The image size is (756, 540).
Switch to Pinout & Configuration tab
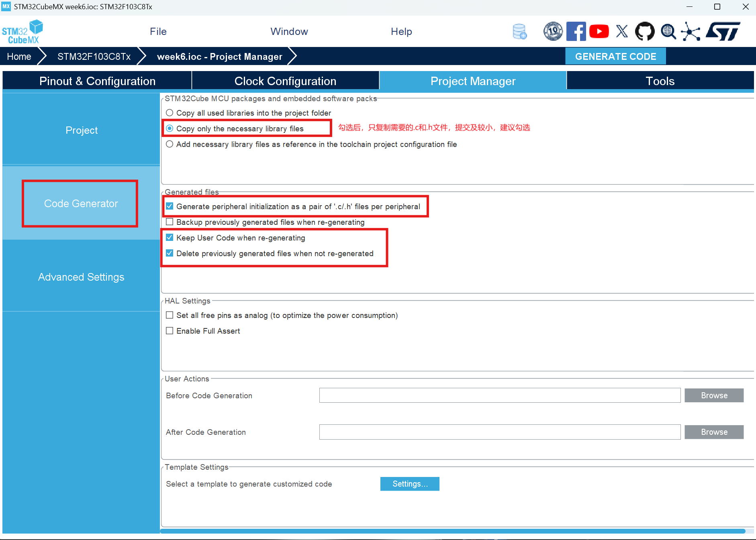(97, 81)
